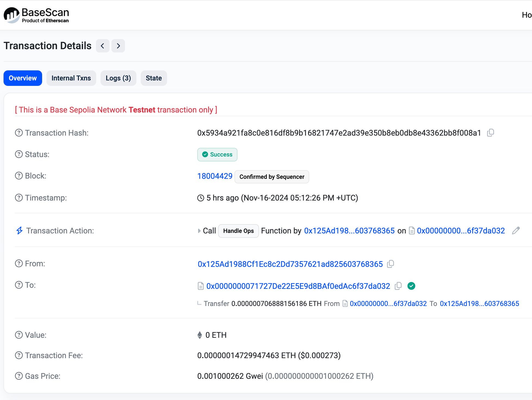Click the Success status badge
Screen dimensions: 532x400
pos(217,155)
